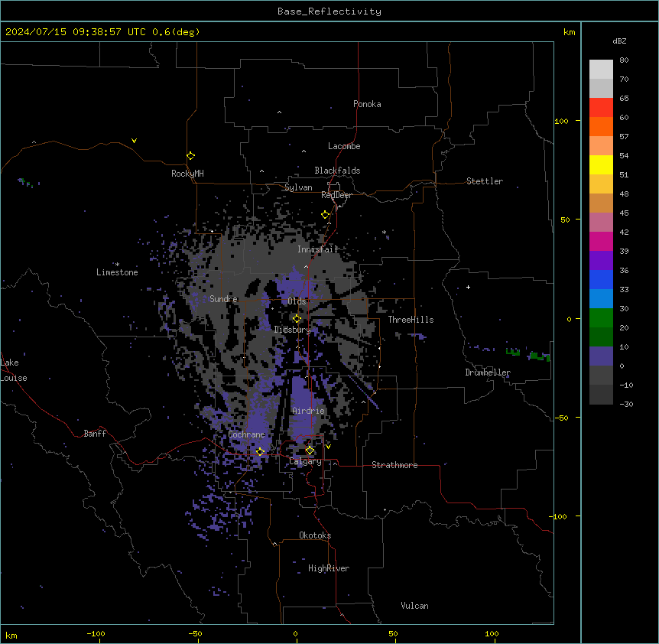Click the km unit label at bottom left
The width and height of the screenshot is (659, 644).
pyautogui.click(x=11, y=636)
